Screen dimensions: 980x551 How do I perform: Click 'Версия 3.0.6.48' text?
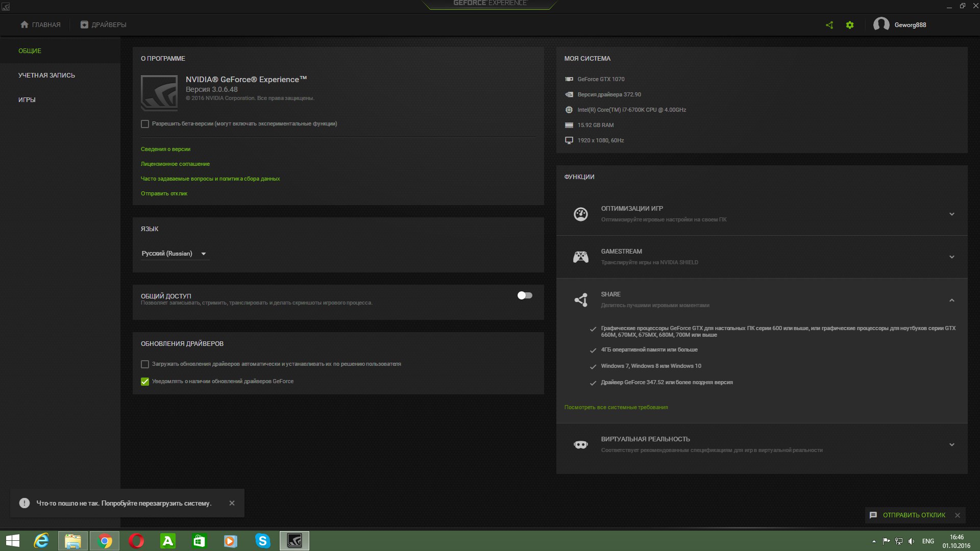(211, 89)
